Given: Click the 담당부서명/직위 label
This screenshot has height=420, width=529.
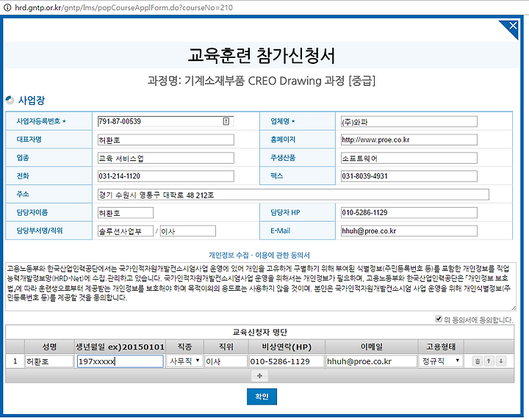Looking at the screenshot, I should 40,231.
